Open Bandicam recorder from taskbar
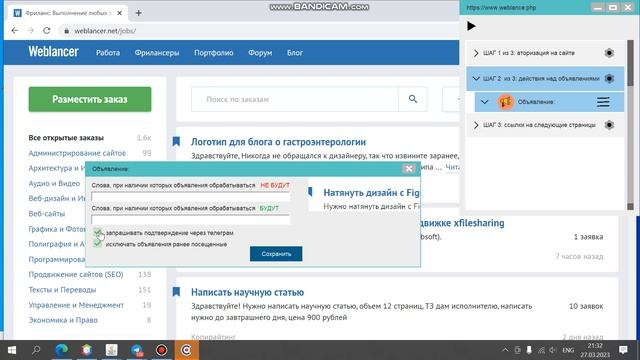 click(162, 350)
